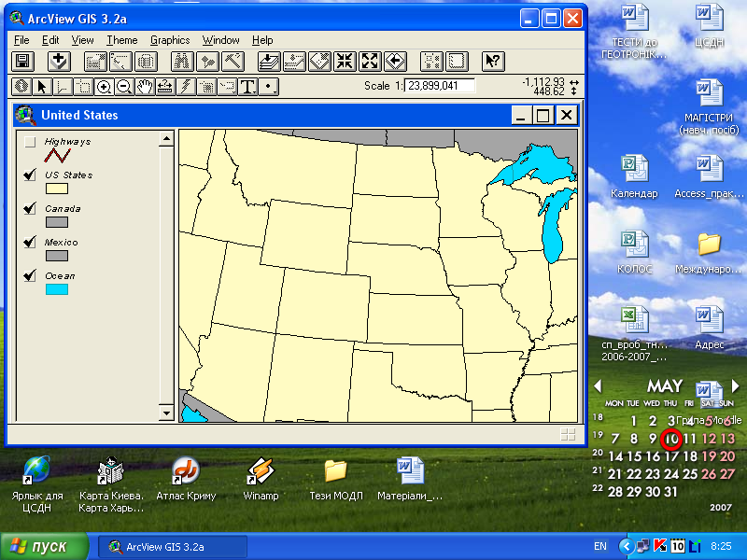
Task: Select the Identify tool
Action: coord(21,87)
